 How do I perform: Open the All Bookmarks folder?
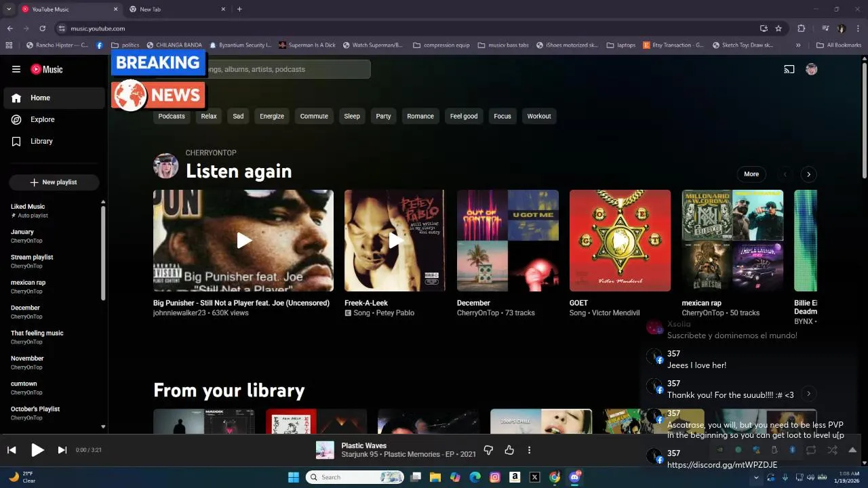click(839, 45)
